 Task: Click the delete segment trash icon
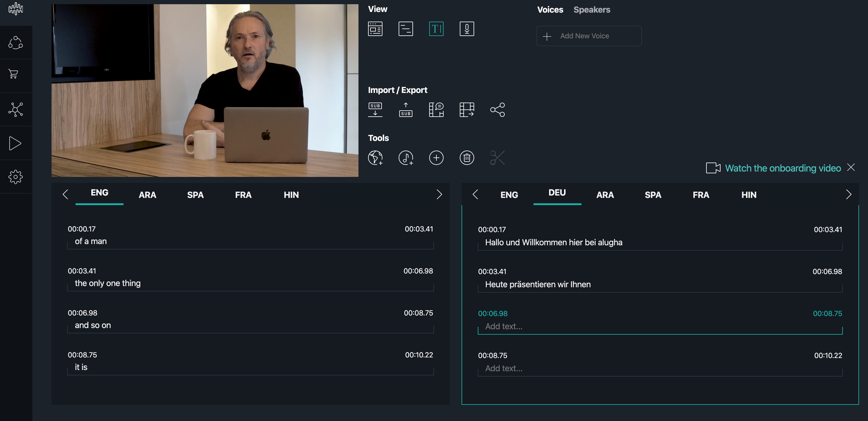(467, 158)
